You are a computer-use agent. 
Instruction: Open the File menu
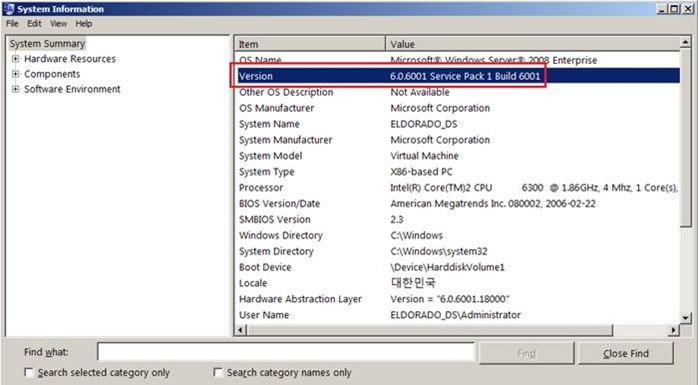[12, 24]
